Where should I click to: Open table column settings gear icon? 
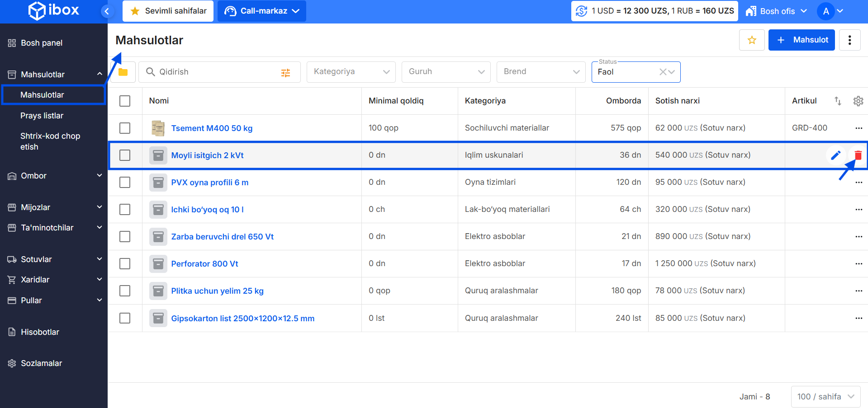[858, 101]
